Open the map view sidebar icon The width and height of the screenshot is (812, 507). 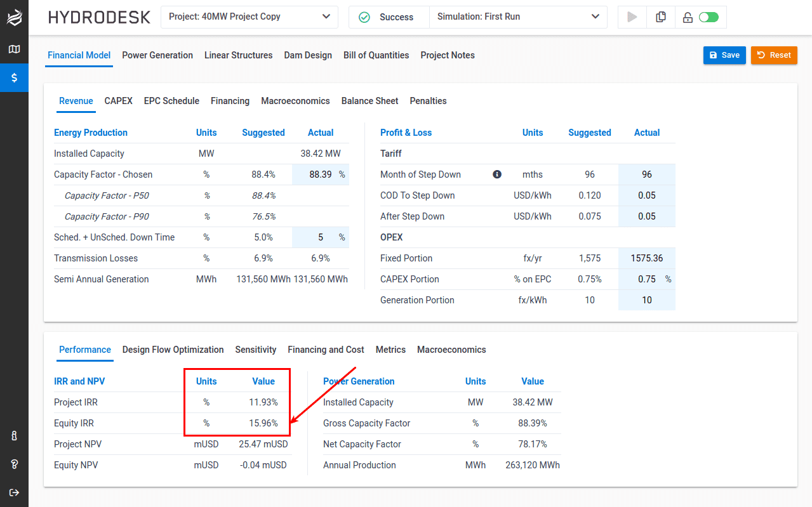14,49
